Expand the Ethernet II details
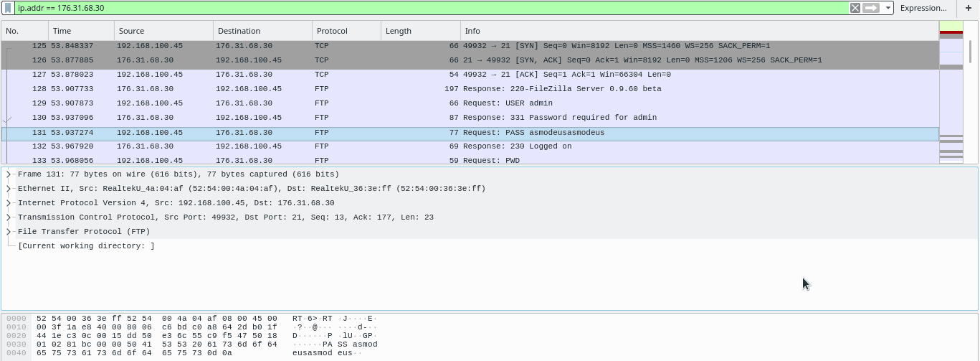This screenshot has width=980, height=361. [x=9, y=189]
